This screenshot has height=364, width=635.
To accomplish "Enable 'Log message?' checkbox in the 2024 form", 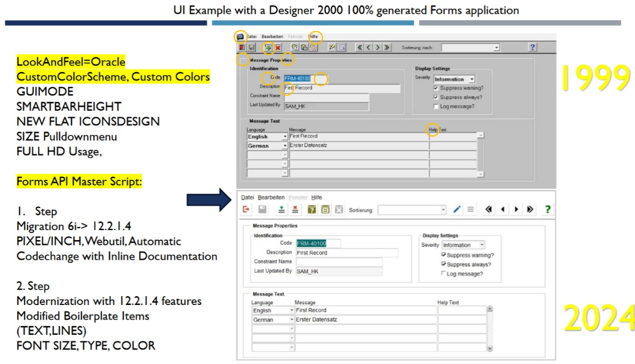I will point(443,273).
